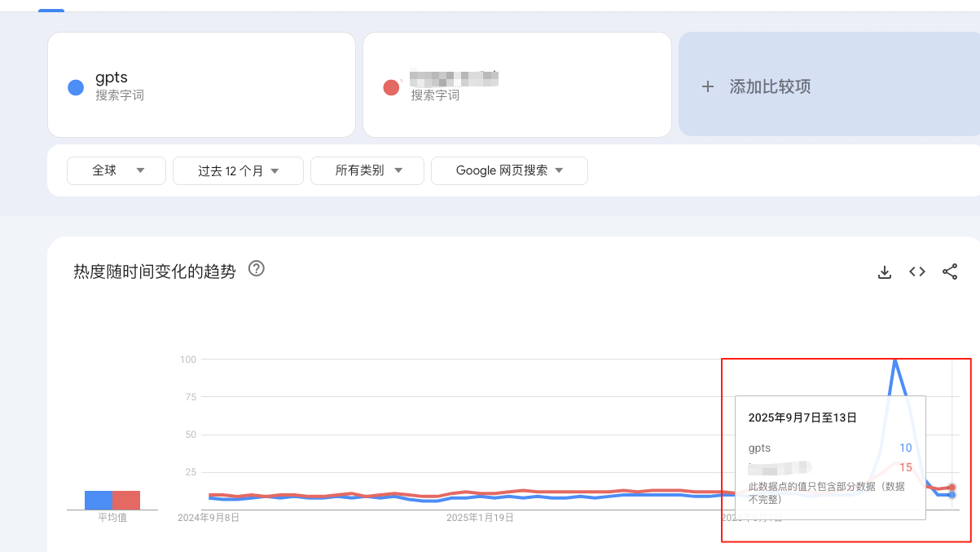The height and width of the screenshot is (552, 980).
Task: Click the 2024年9月8日 axis label
Action: pyautogui.click(x=209, y=517)
